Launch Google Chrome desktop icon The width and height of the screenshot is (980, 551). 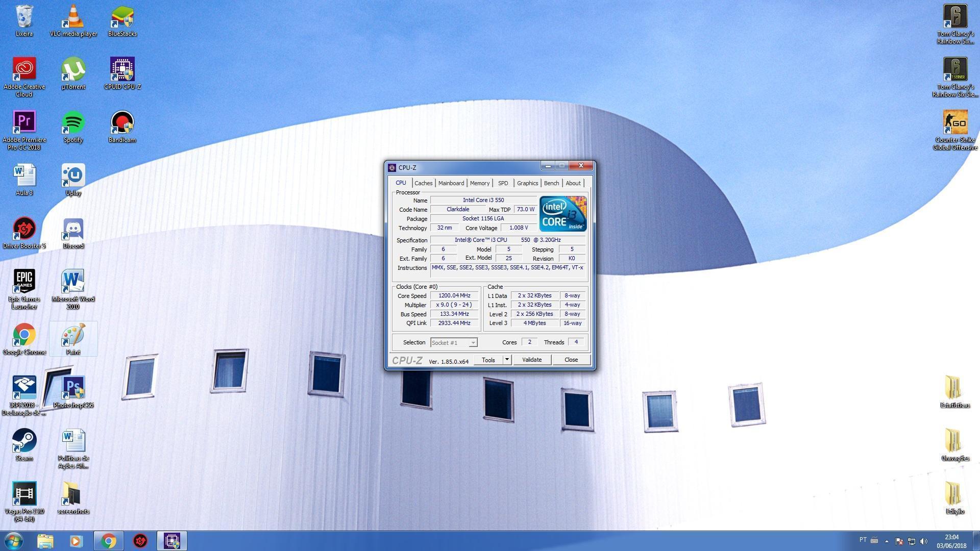24,339
